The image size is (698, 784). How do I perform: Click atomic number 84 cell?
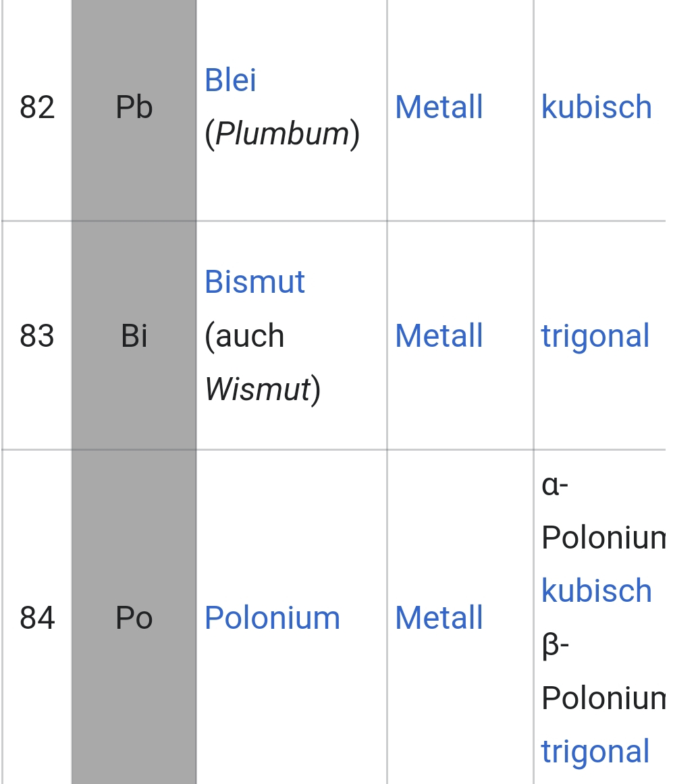click(x=37, y=617)
